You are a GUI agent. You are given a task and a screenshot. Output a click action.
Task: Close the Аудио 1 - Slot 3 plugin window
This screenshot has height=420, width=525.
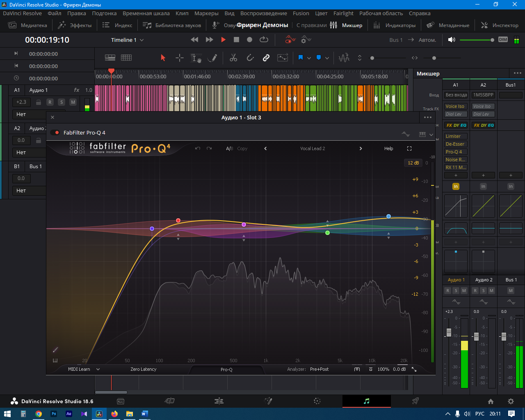[52, 117]
